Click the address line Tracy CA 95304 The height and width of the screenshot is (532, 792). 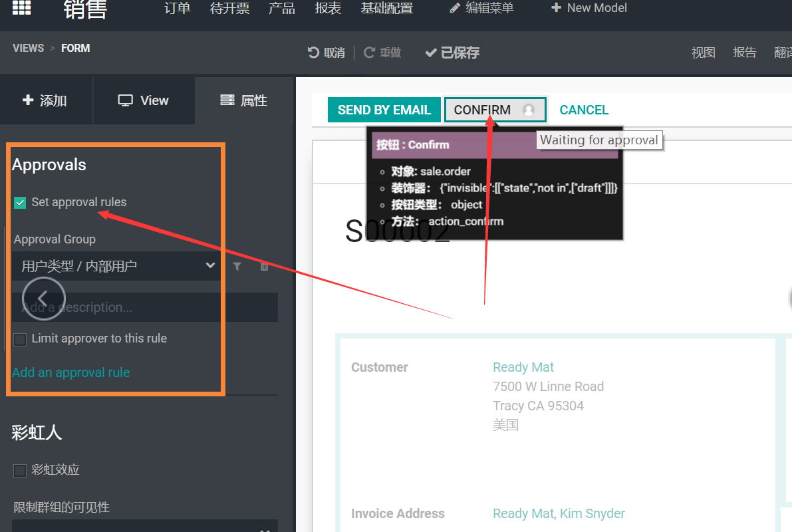click(538, 406)
